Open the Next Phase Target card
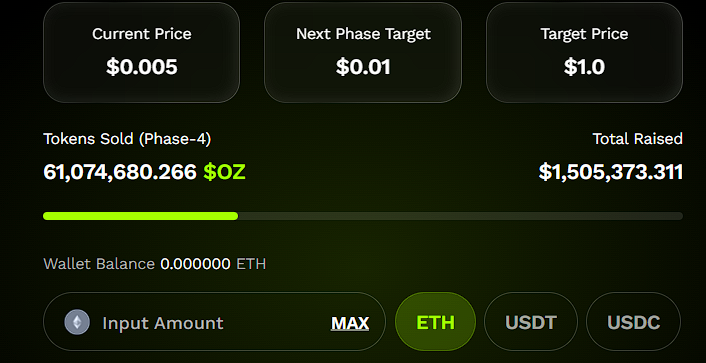Viewport: 706px width, 363px height. (x=363, y=53)
